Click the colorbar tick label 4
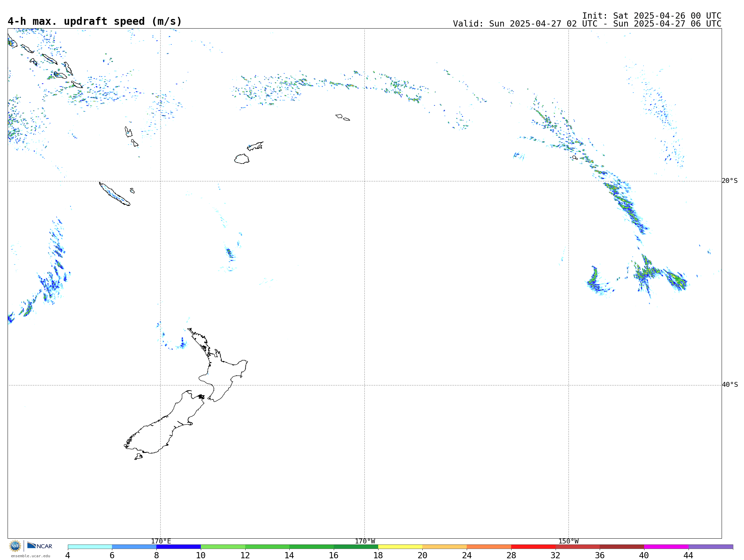 point(68,555)
